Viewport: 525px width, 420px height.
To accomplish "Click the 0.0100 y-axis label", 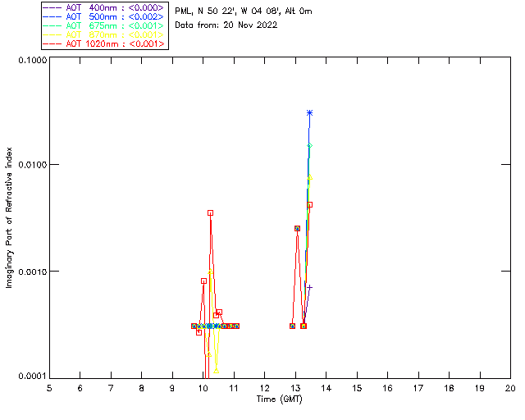I will pyautogui.click(x=33, y=165).
